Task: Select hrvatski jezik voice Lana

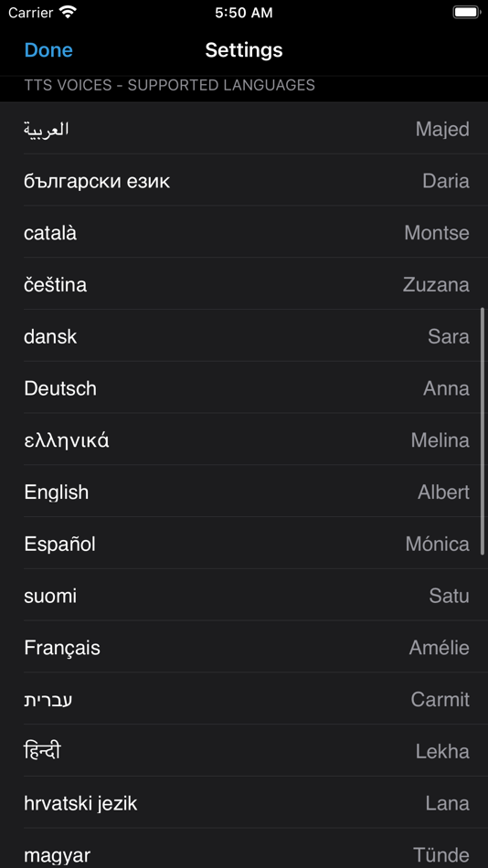Action: point(244,803)
